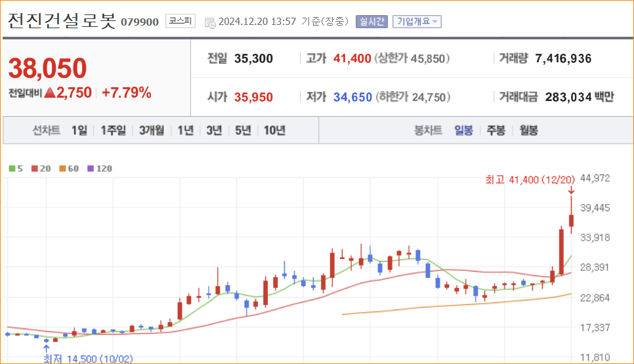Click the current price 38,050
The width and height of the screenshot is (634, 364).
pos(47,68)
